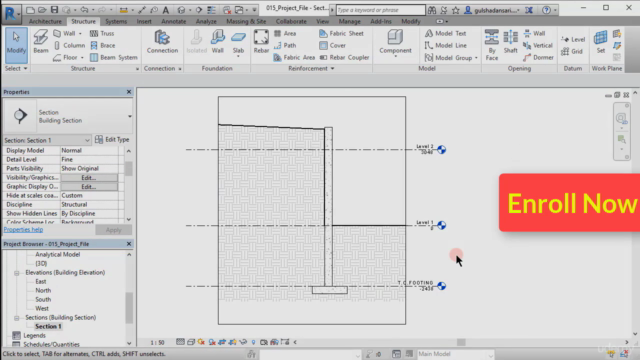Image resolution: width=640 pixels, height=360 pixels.
Task: Select the Path reinforcement tool
Action: tap(285, 45)
